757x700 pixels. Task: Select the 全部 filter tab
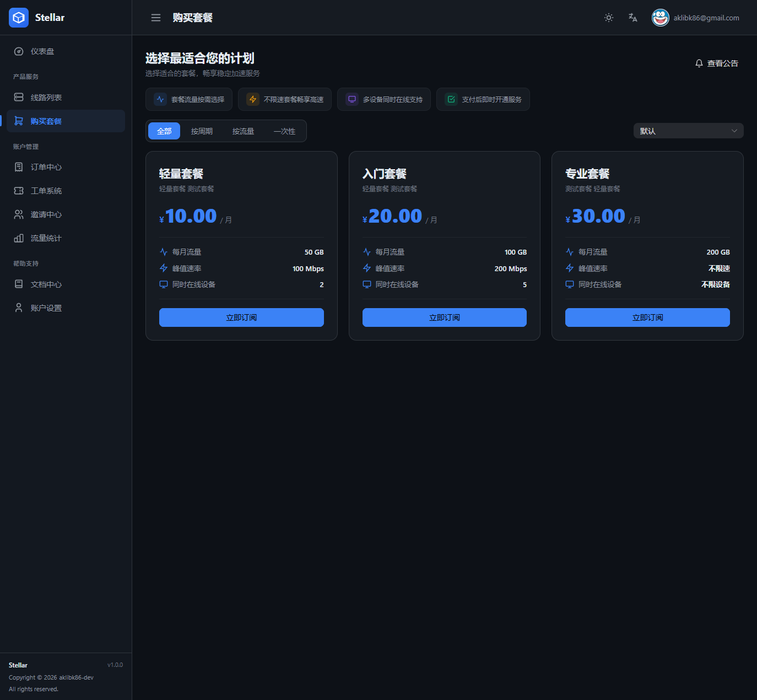coord(164,131)
